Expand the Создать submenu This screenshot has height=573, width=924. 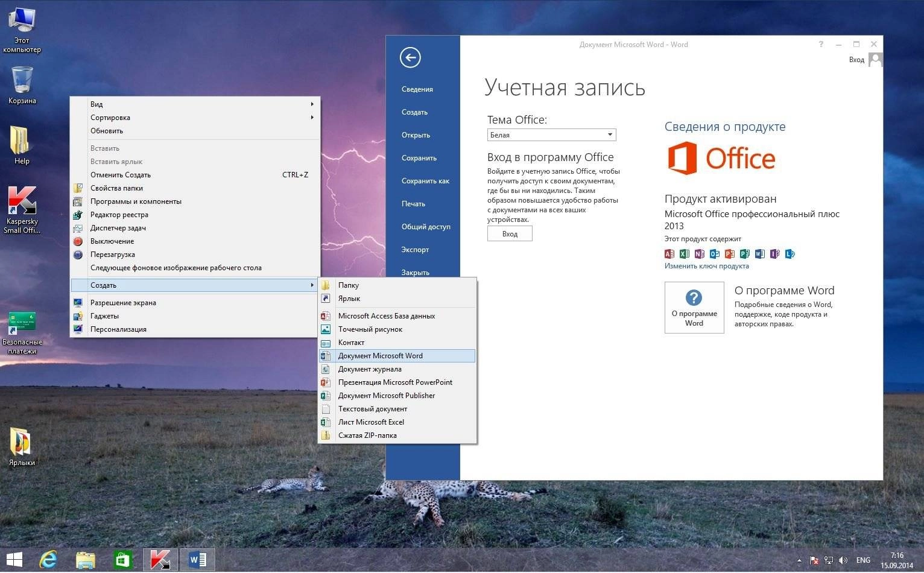(x=195, y=285)
